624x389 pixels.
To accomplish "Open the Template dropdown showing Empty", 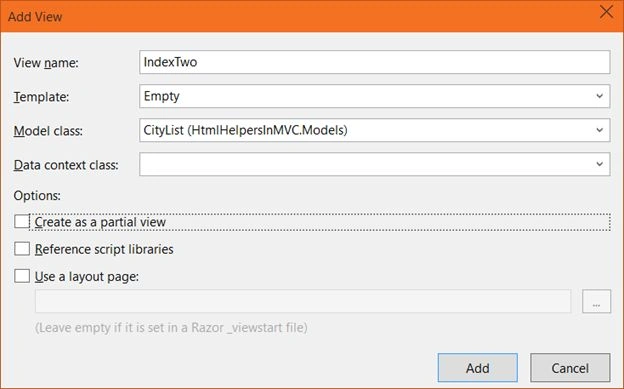I will (x=374, y=96).
